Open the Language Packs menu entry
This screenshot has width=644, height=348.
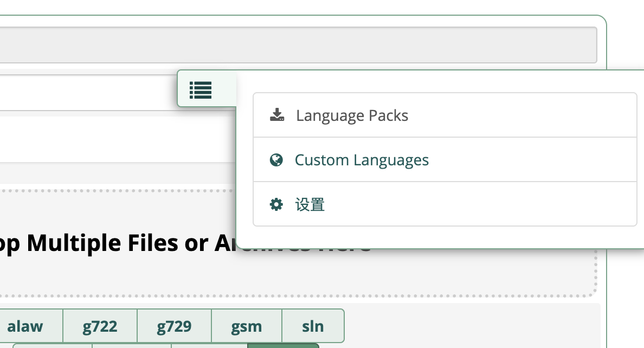(445, 115)
